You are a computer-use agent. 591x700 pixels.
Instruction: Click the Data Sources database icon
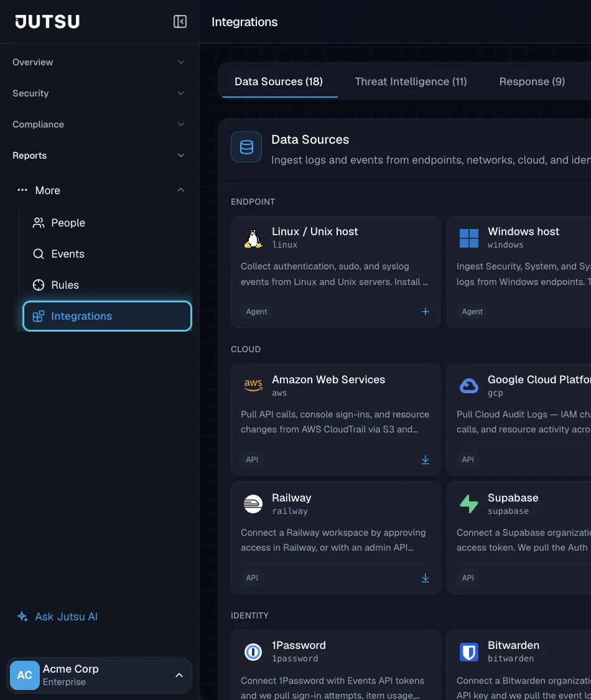[x=246, y=147]
